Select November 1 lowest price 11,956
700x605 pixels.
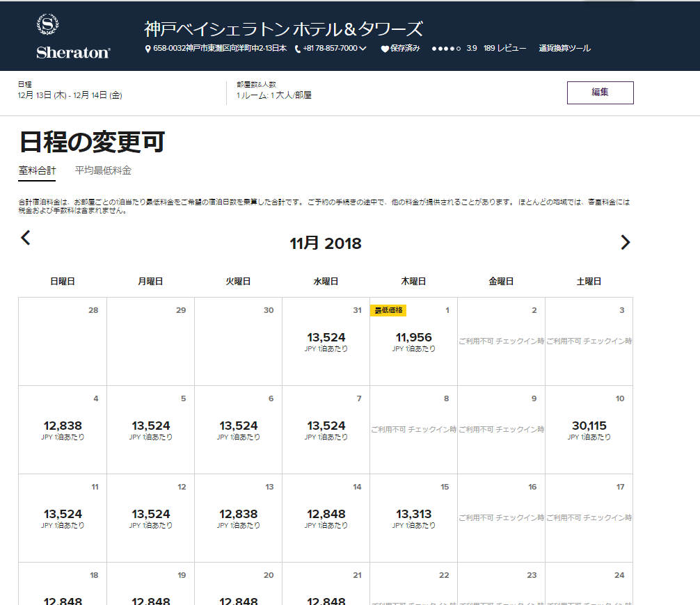tap(413, 341)
